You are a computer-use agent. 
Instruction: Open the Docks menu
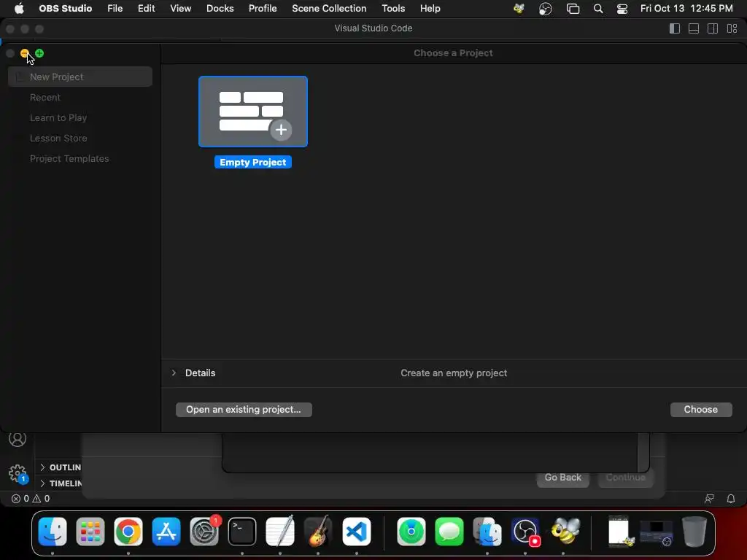(x=220, y=9)
